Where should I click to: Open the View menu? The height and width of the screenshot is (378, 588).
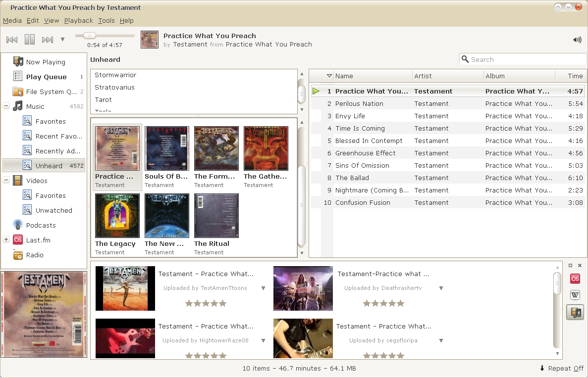(x=52, y=21)
